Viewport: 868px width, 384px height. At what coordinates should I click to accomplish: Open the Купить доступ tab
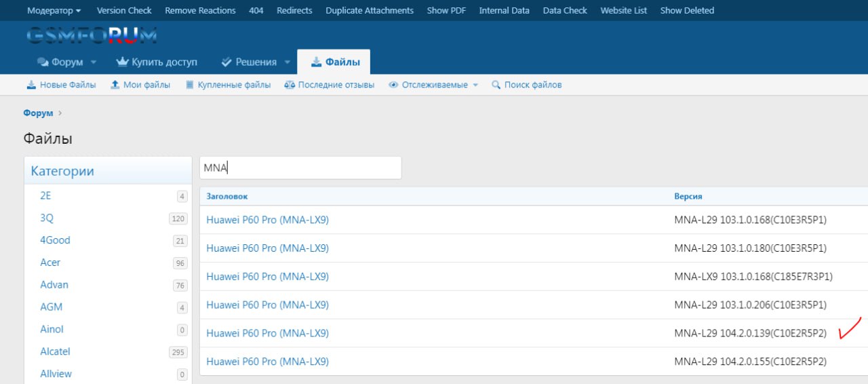[157, 62]
